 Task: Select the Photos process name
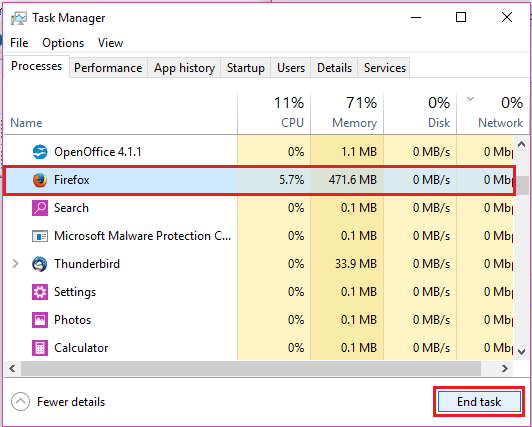point(73,320)
